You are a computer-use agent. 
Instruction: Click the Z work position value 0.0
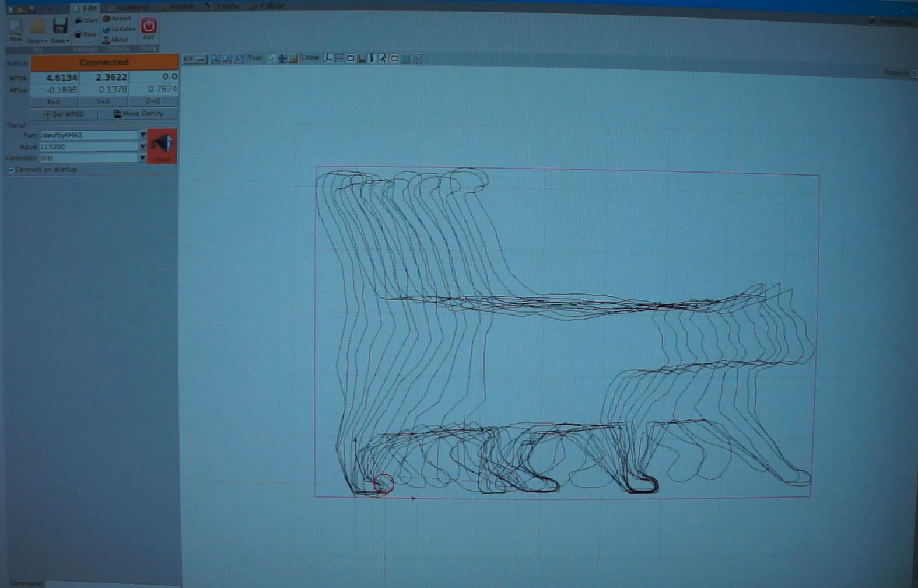click(154, 76)
